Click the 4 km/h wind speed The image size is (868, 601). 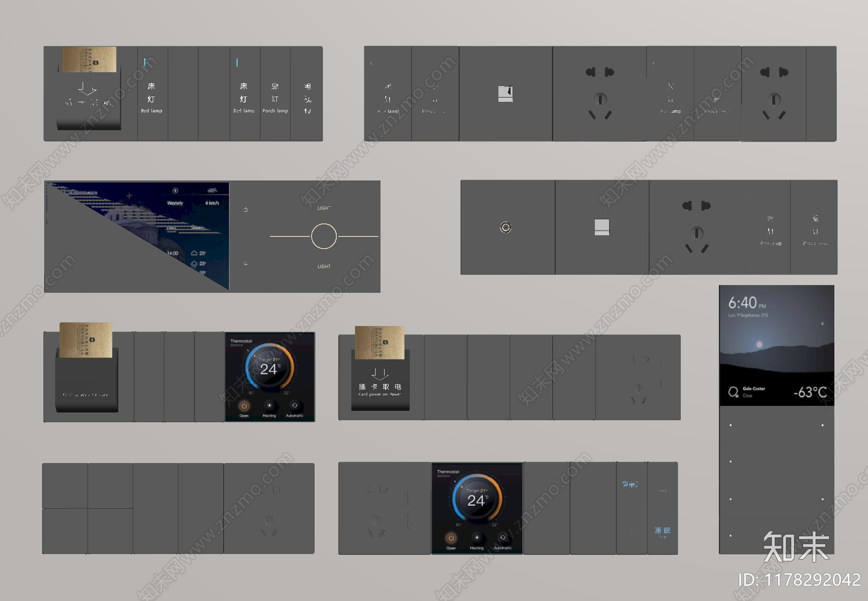click(x=212, y=203)
